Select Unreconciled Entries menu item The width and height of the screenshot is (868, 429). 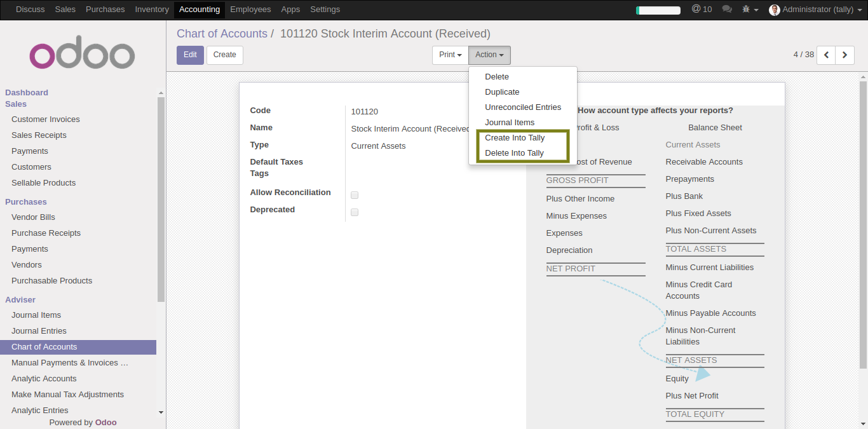pyautogui.click(x=523, y=107)
